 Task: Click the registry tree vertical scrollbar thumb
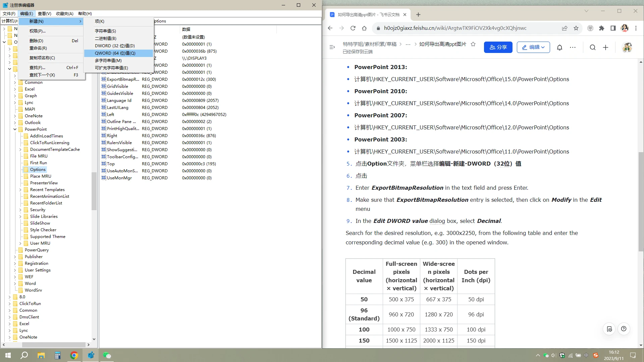tap(94, 191)
